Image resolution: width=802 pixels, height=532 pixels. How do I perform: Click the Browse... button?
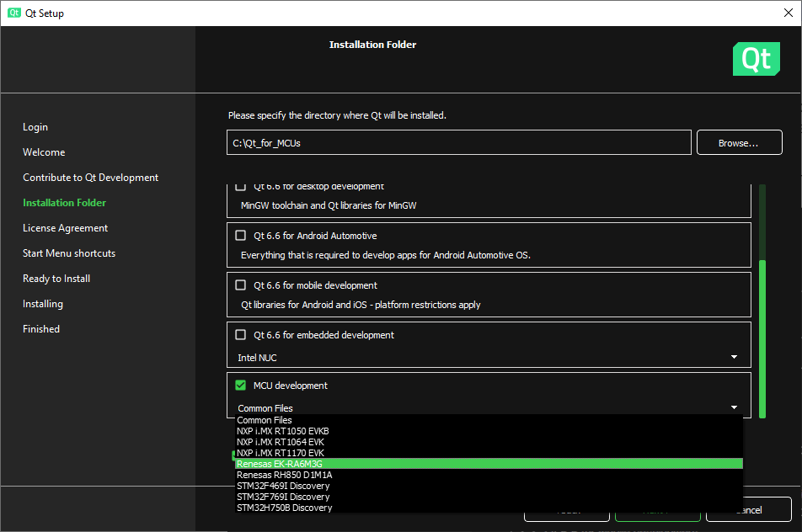[x=739, y=143]
